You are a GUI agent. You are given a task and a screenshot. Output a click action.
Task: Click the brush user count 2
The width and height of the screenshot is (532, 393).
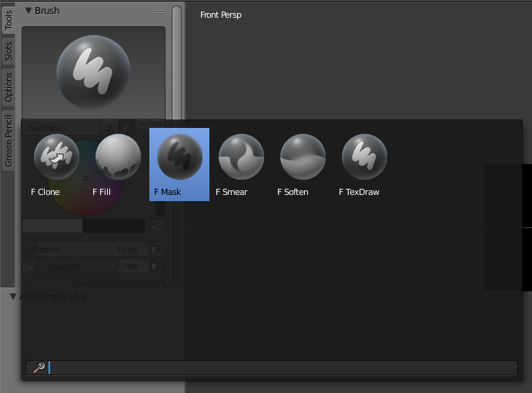[109, 128]
